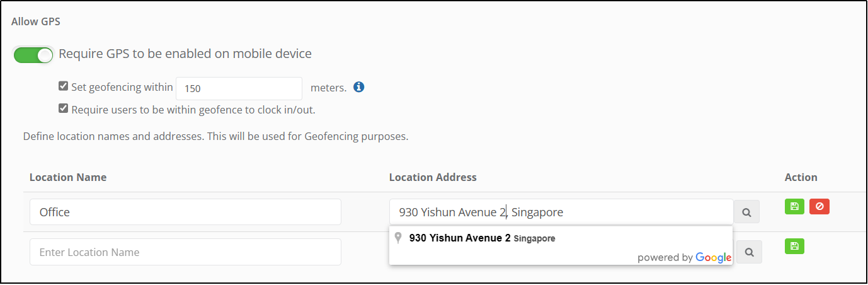Click the Office location name field

click(x=185, y=212)
